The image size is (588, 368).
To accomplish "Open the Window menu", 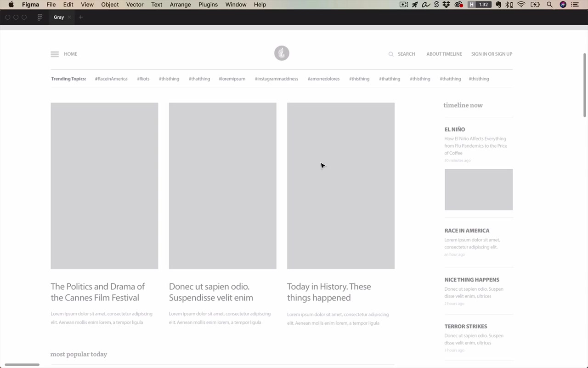I will [236, 5].
